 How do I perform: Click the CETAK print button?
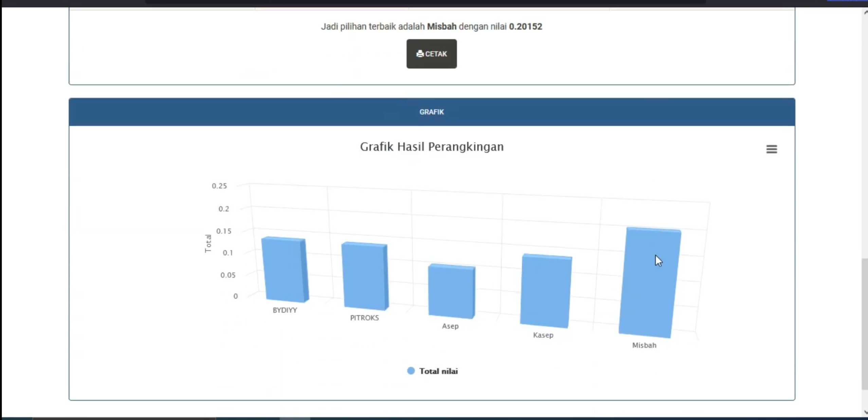(431, 54)
